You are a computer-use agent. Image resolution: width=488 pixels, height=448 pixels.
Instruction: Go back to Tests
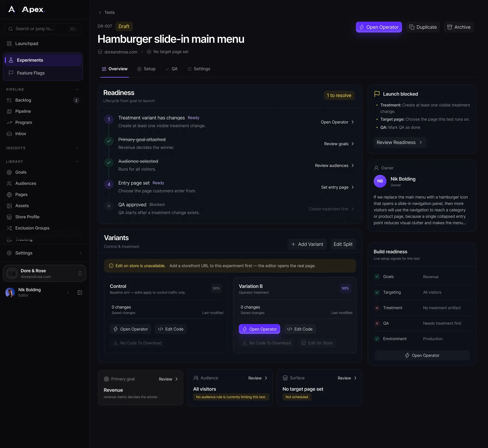(107, 12)
